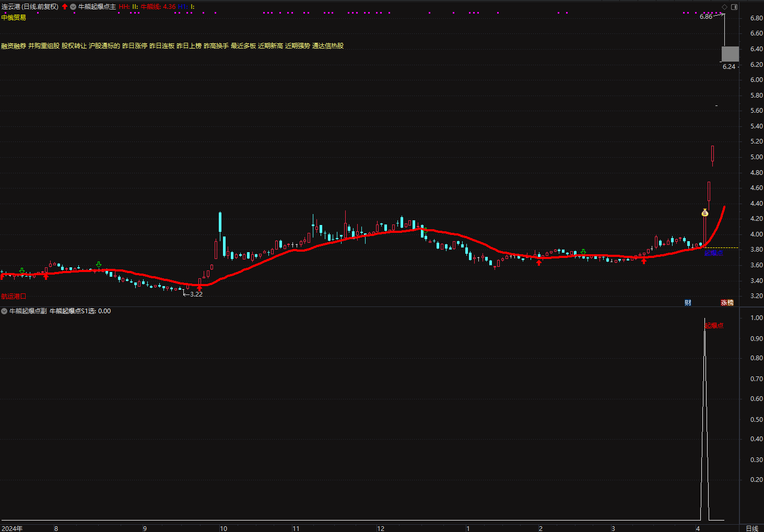
Task: Click the 2024年 label on time axis
Action: [x=12, y=528]
